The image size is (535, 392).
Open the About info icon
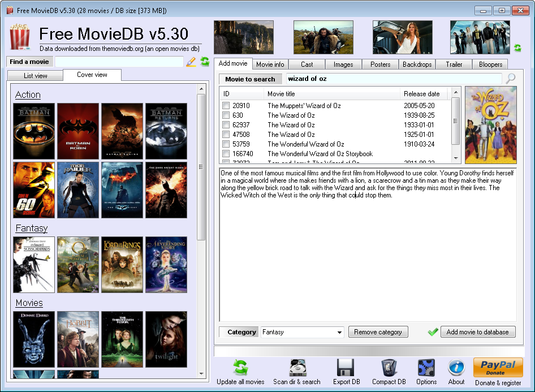456,368
